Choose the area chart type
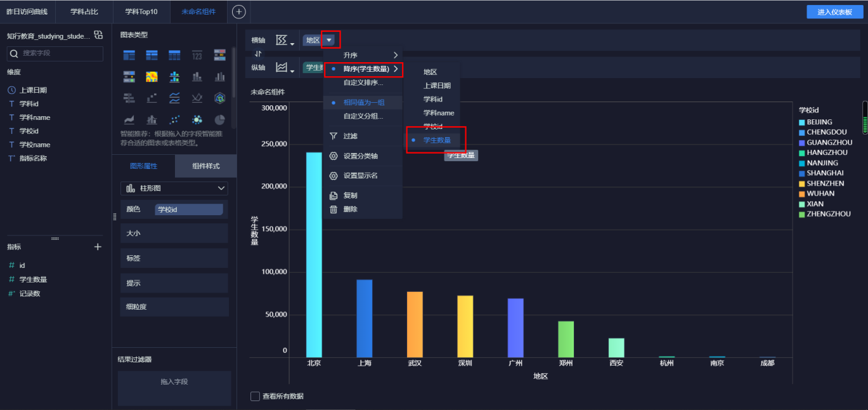868x410 pixels. pyautogui.click(x=129, y=119)
